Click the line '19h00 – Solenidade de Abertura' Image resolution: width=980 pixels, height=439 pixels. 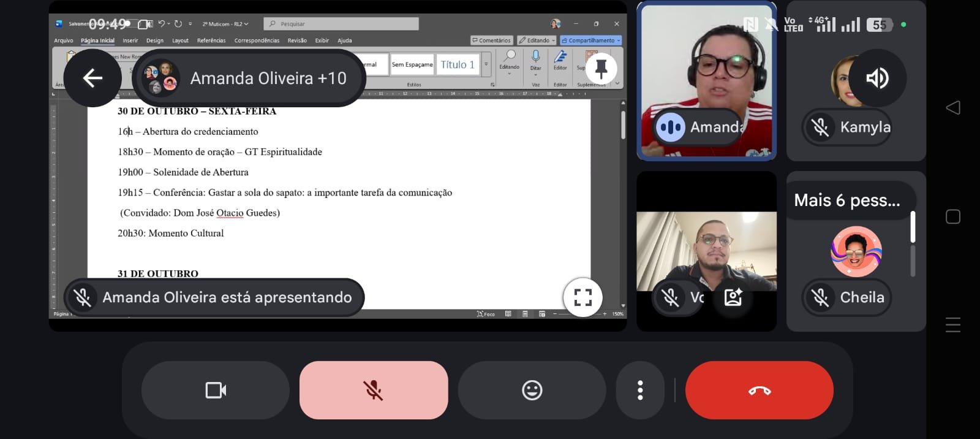coord(183,172)
